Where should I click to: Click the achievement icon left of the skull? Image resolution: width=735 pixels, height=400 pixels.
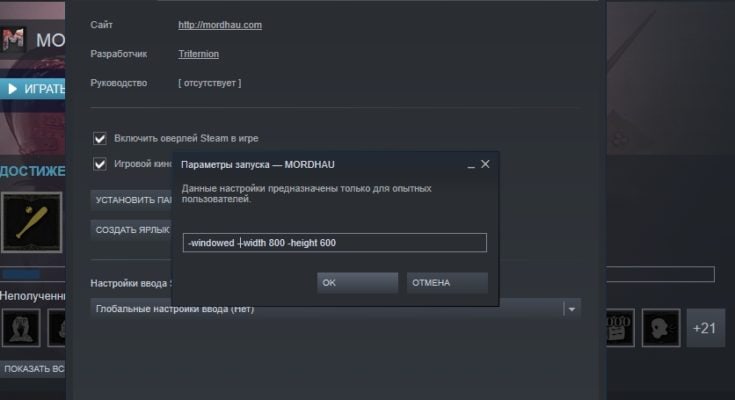pos(620,328)
